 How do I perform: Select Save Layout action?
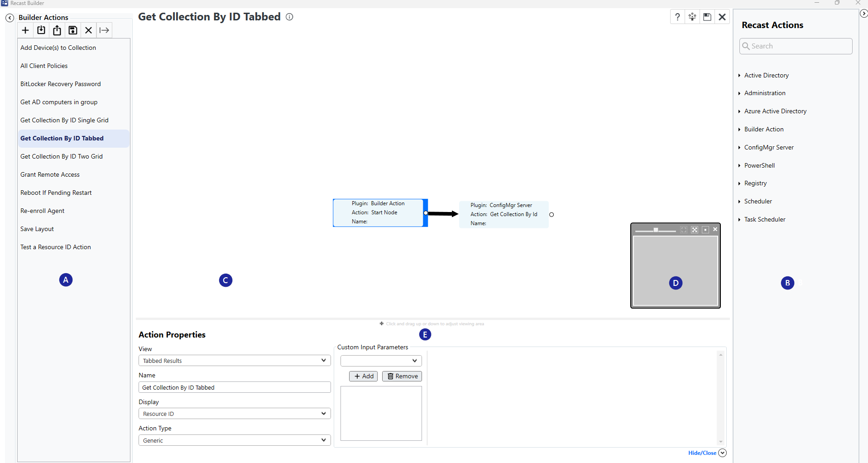coord(74,229)
